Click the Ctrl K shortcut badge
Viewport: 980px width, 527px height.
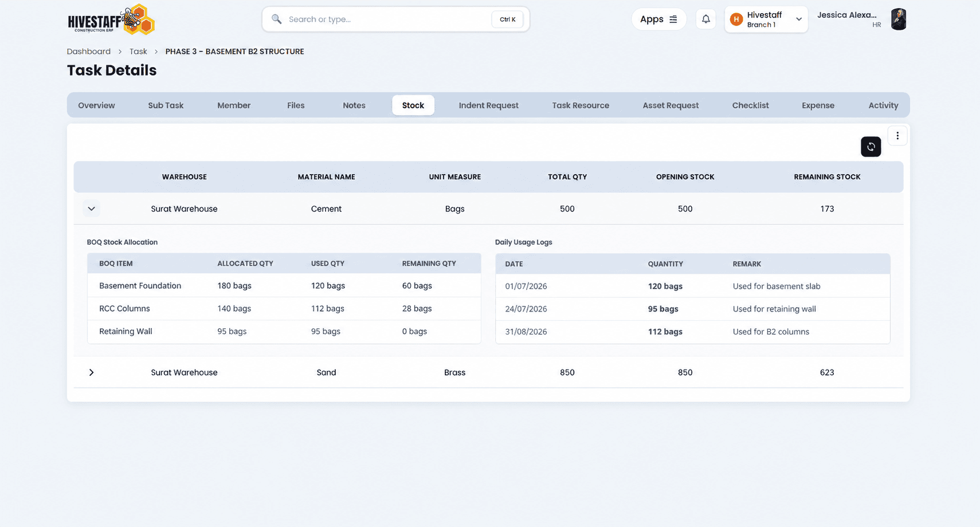[x=507, y=19]
